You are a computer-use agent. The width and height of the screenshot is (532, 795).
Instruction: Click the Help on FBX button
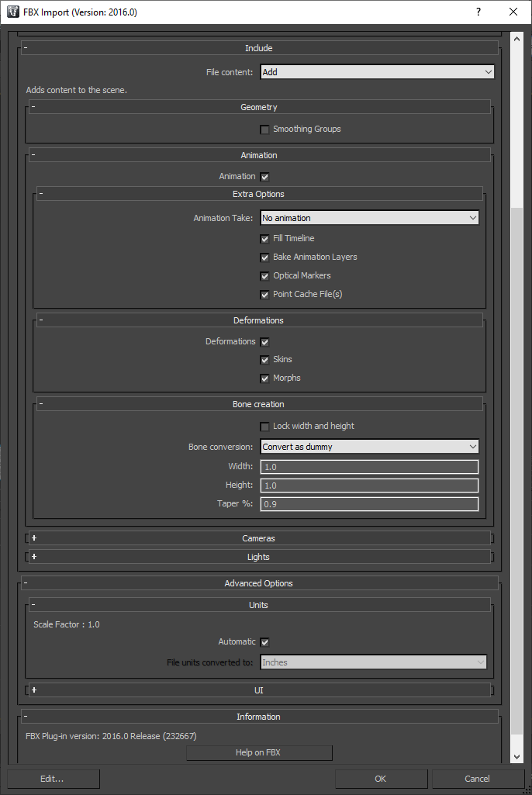pyautogui.click(x=259, y=752)
